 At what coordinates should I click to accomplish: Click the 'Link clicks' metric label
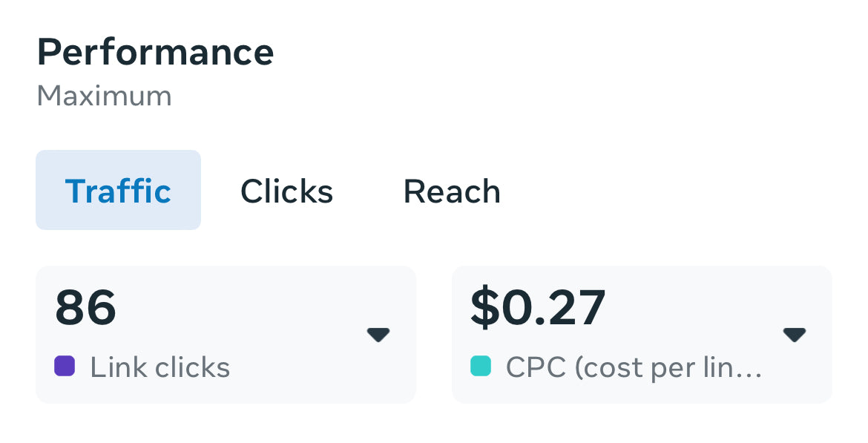pos(159,367)
